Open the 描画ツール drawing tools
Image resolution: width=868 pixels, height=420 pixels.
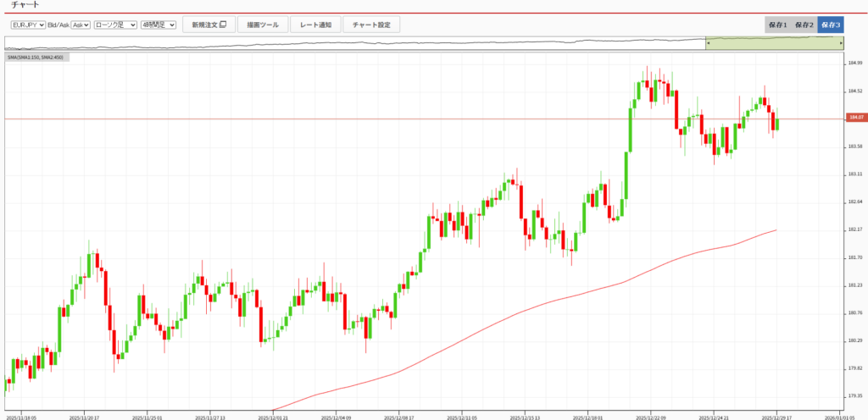[x=263, y=25]
